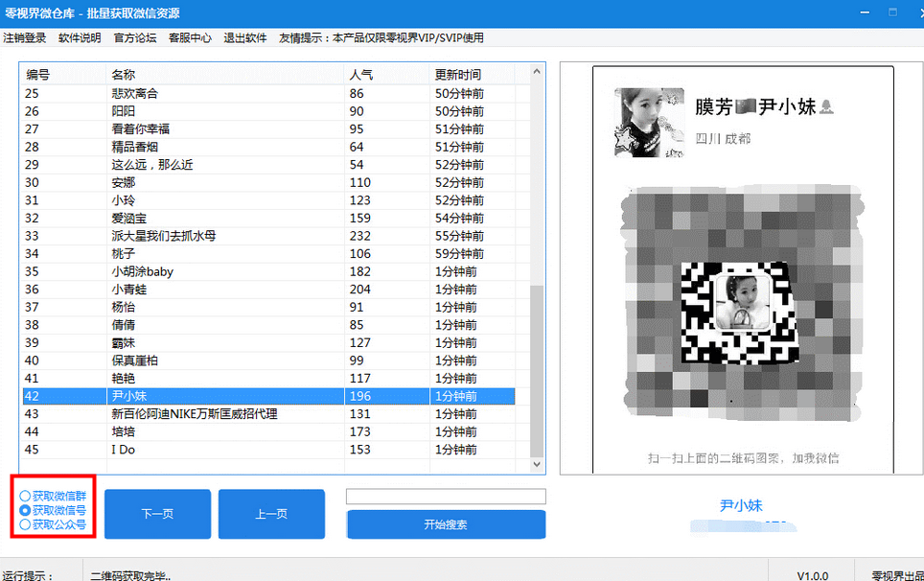Click version label V1.0.0
The width and height of the screenshot is (924, 581).
pos(813,575)
